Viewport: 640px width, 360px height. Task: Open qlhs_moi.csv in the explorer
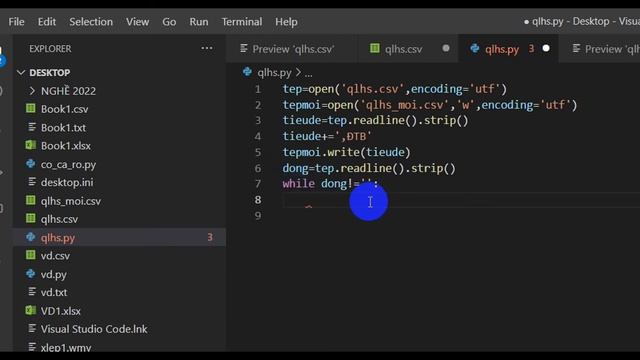pyautogui.click(x=71, y=201)
